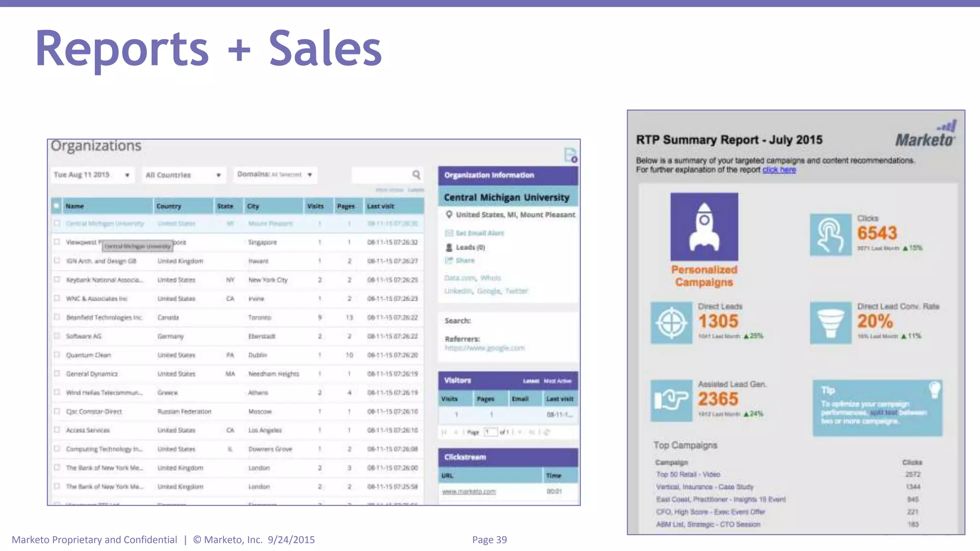The image size is (980, 551).
Task: Open the Google referrer link
Action: [484, 348]
